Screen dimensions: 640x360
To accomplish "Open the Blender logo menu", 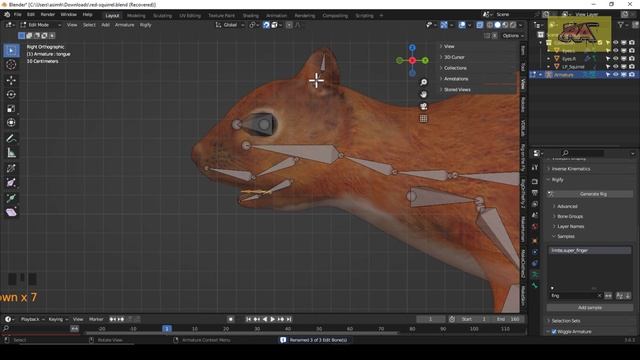I will pos(7,14).
